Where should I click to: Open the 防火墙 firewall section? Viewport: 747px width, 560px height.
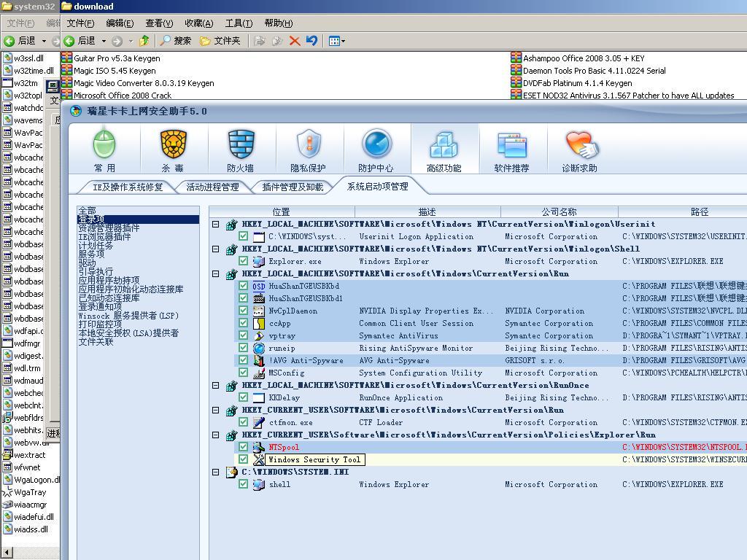click(241, 149)
